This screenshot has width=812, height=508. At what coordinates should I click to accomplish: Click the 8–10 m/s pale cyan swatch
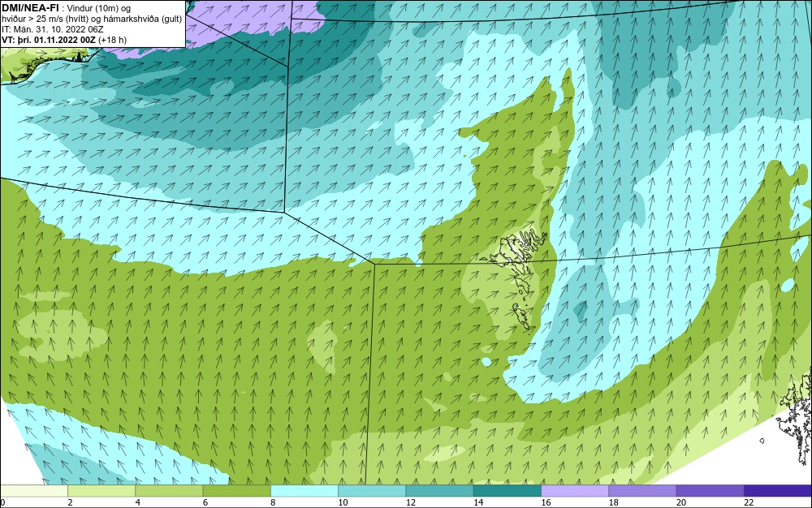[304, 490]
